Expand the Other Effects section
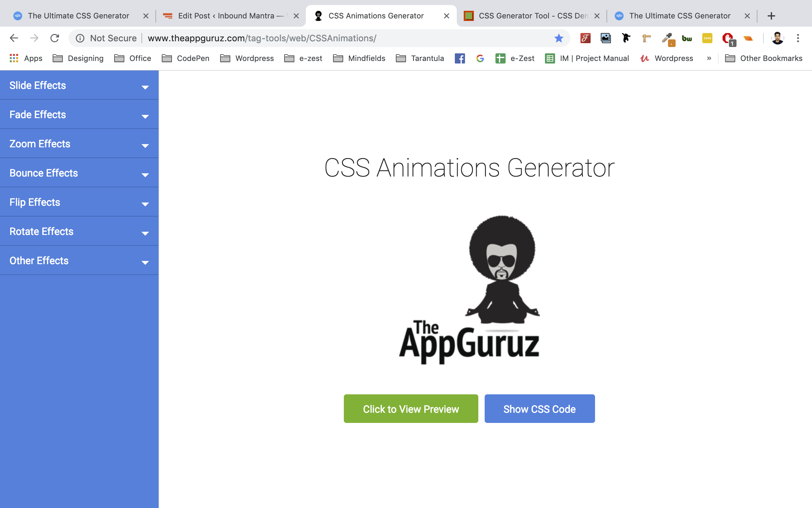 79,261
